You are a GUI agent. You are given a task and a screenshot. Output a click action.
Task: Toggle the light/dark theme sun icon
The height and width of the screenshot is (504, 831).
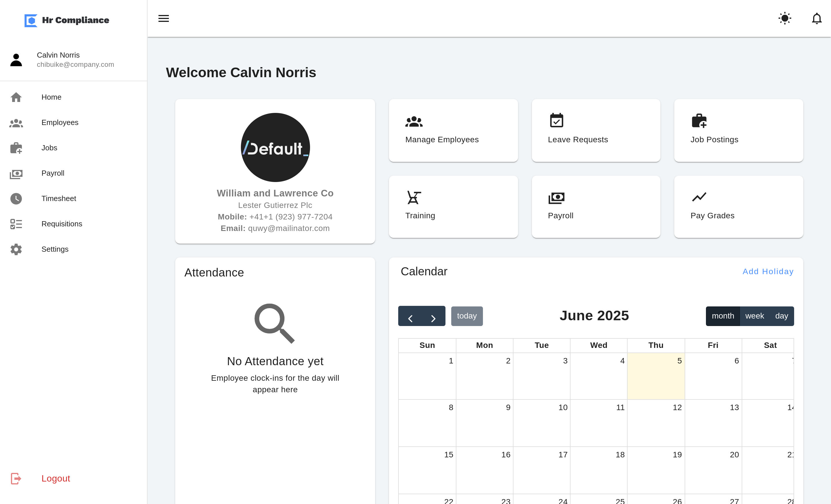pyautogui.click(x=784, y=18)
